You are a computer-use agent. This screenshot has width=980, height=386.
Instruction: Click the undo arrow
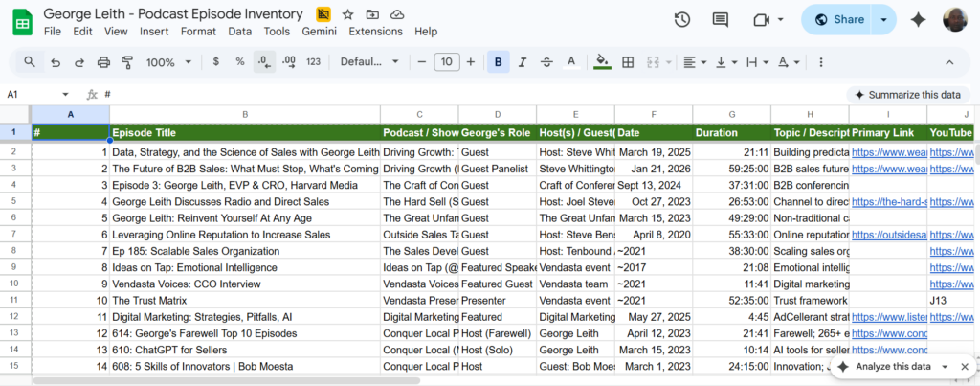pyautogui.click(x=56, y=62)
